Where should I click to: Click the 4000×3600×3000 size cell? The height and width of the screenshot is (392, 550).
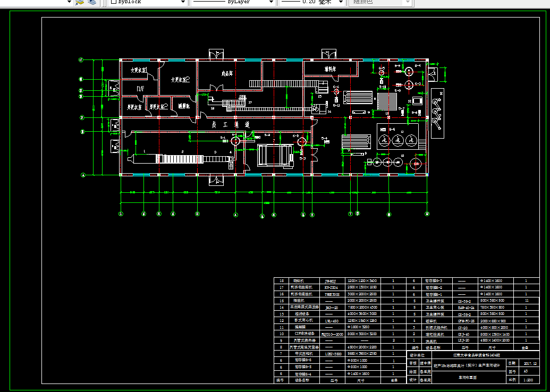point(362,314)
